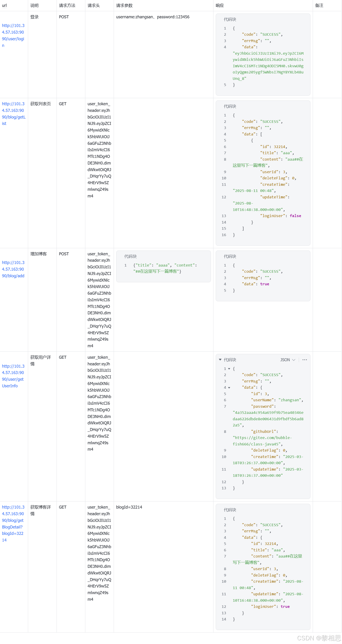Click the "data": true line in blog/add response
Image resolution: width=342 pixels, height=644 pixels.
[256, 284]
